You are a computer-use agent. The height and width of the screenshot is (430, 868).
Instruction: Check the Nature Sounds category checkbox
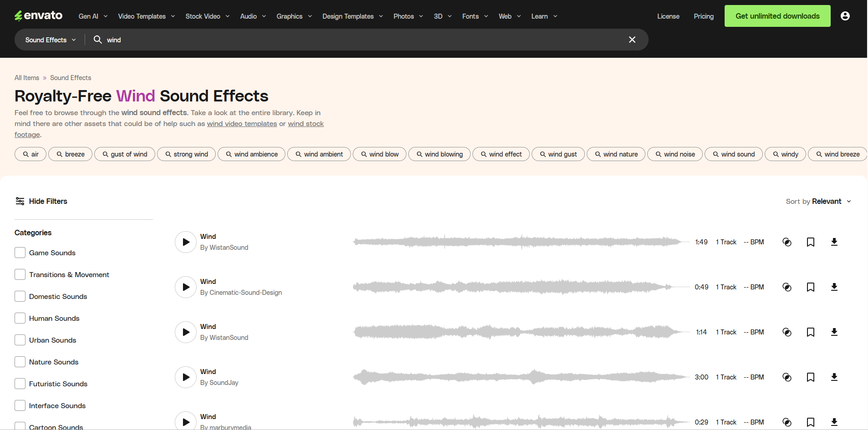pos(20,361)
